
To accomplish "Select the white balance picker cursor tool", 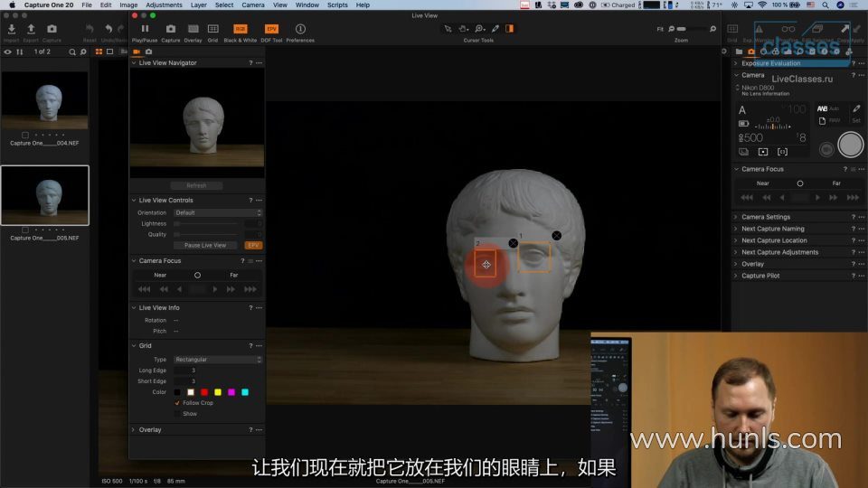I will pos(495,29).
